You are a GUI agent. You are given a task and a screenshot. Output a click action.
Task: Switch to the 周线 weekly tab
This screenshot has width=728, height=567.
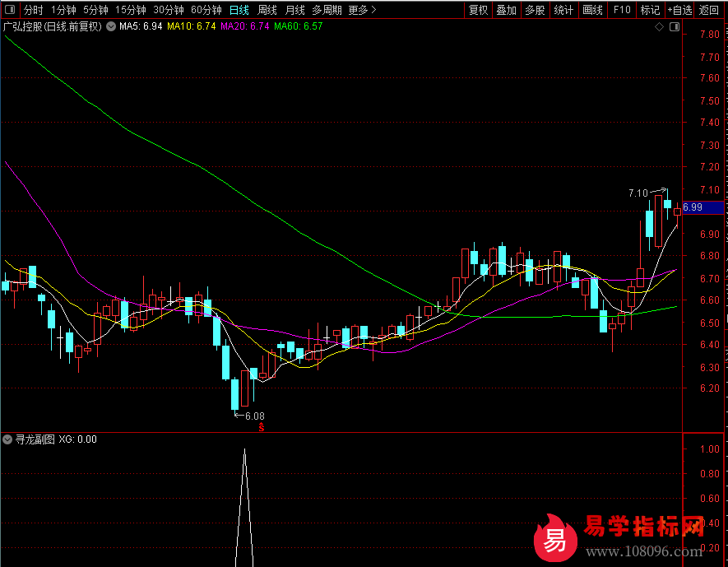pyautogui.click(x=267, y=11)
